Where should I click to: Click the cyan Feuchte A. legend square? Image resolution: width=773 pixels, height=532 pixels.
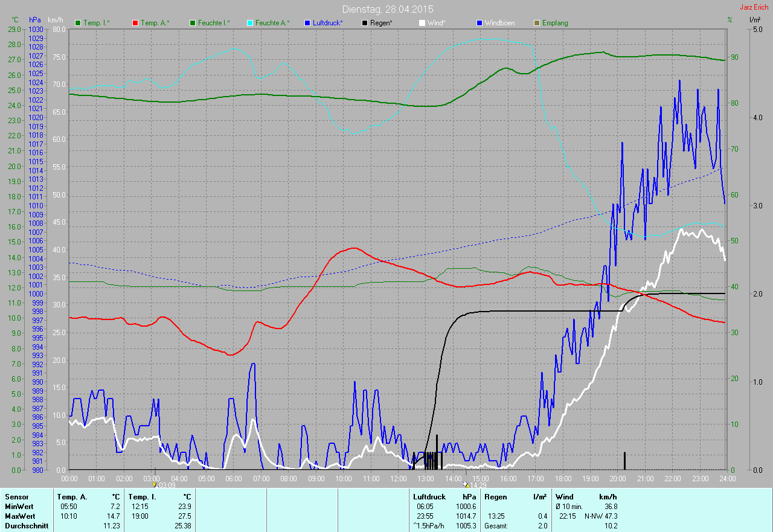coord(250,23)
